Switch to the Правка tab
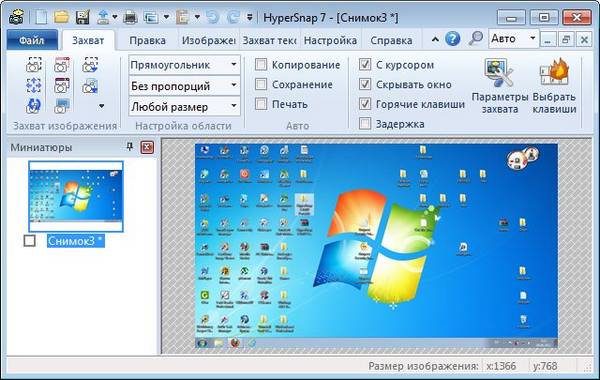Viewport: 600px width, 380px height. pos(147,40)
